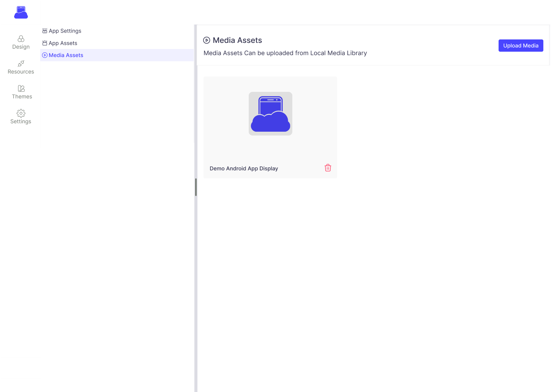This screenshot has width=551, height=392.
Task: Open Themes via its palette icon
Action: tap(21, 88)
